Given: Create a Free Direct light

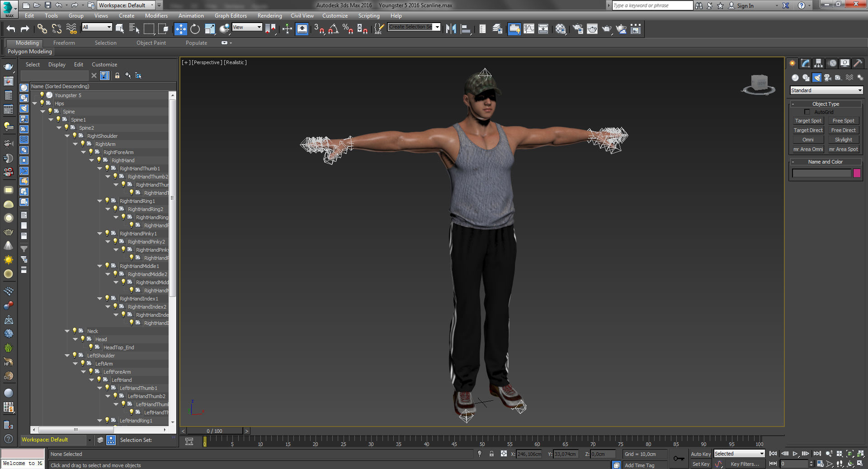Looking at the screenshot, I should click(843, 130).
